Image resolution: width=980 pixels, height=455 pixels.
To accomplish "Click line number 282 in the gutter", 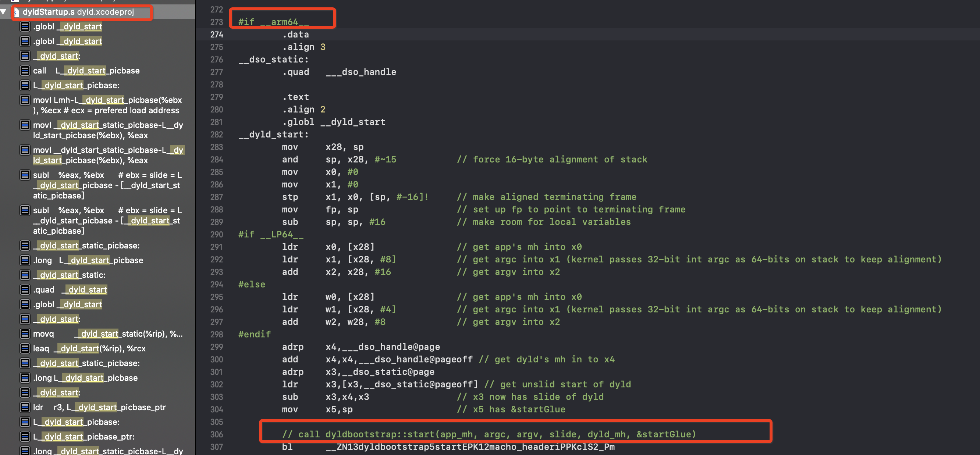I will coord(216,135).
